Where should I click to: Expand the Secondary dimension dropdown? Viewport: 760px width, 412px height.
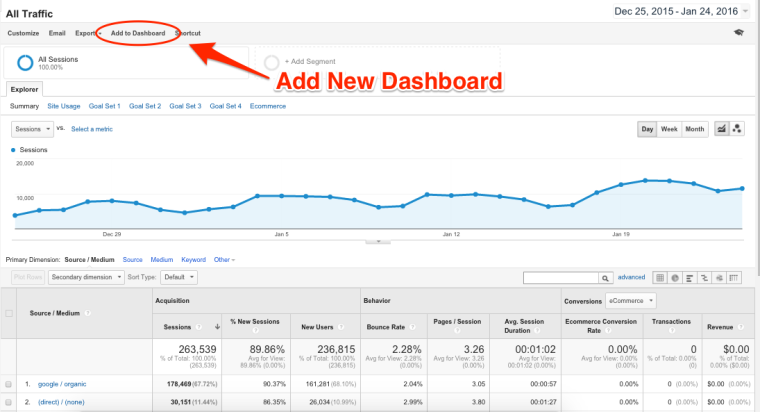87,277
